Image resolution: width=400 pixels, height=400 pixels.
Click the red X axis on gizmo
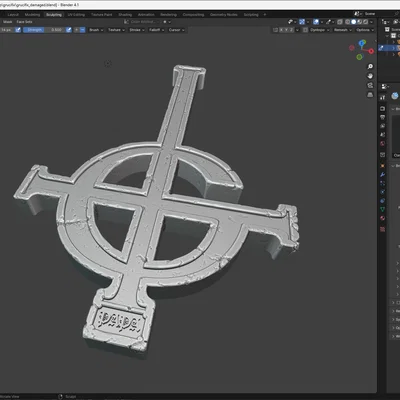point(371,51)
